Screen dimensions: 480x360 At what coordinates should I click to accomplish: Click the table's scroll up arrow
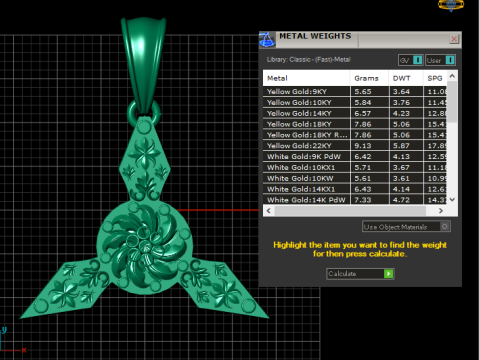(452, 76)
